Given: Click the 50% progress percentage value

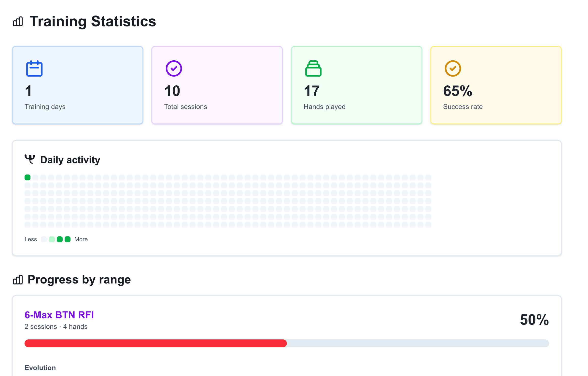Looking at the screenshot, I should click(x=534, y=320).
